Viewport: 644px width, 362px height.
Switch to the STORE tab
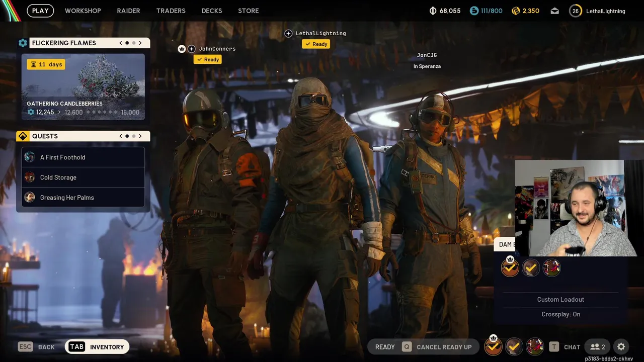(x=249, y=11)
